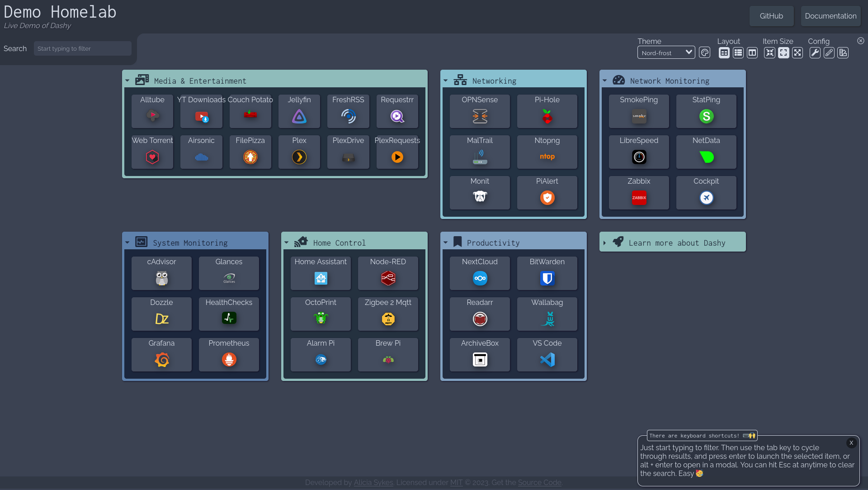Click the cAdvisor owl icon
868x490 pixels.
coord(161,278)
